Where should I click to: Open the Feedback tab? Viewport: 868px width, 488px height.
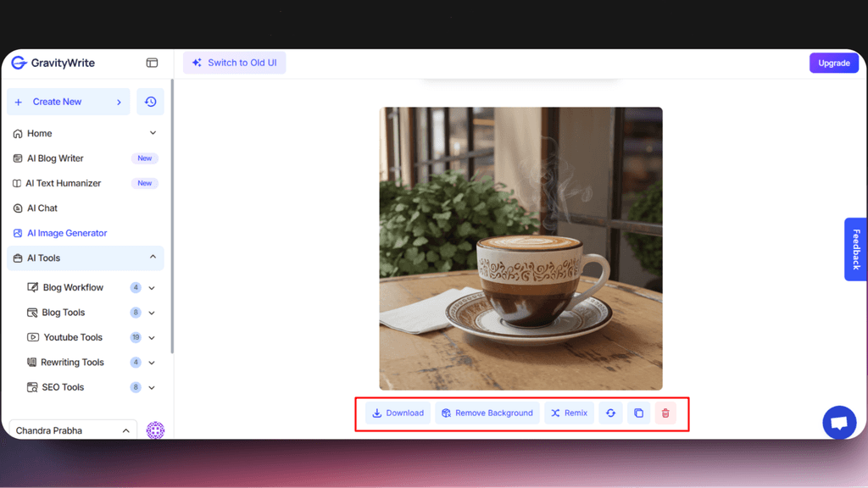tap(856, 249)
